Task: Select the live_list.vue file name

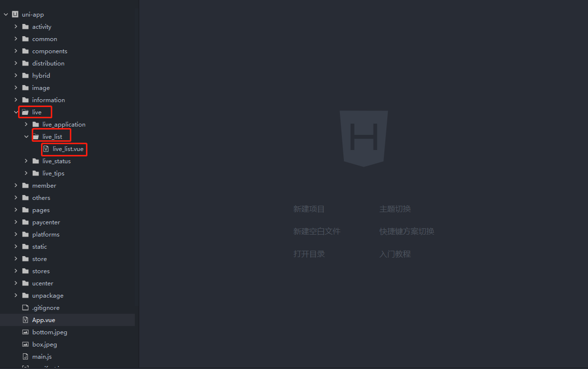Action: [x=68, y=149]
